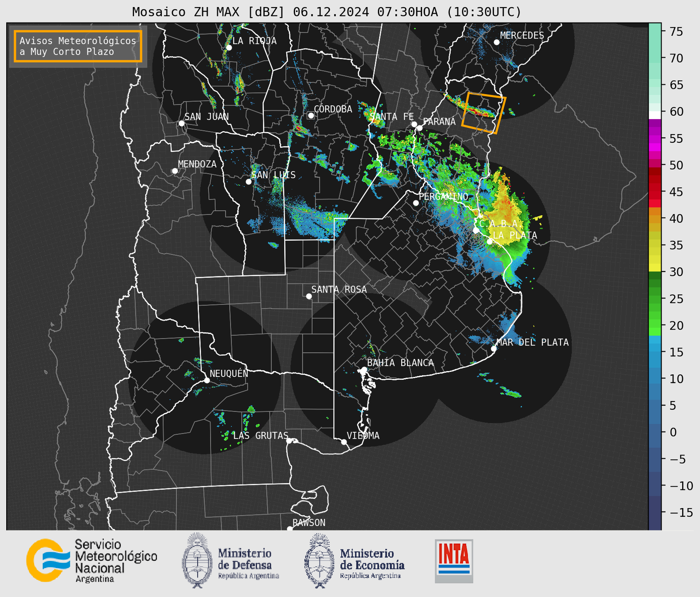Screen dimensions: 700x597
Task: Click the SANTA ROSA map label
Action: [339, 289]
